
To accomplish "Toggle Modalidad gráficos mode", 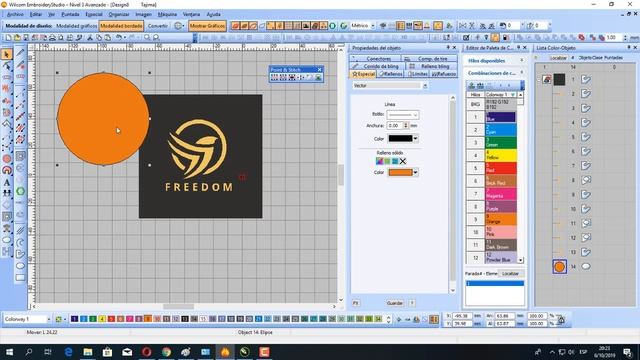I will pos(76,26).
